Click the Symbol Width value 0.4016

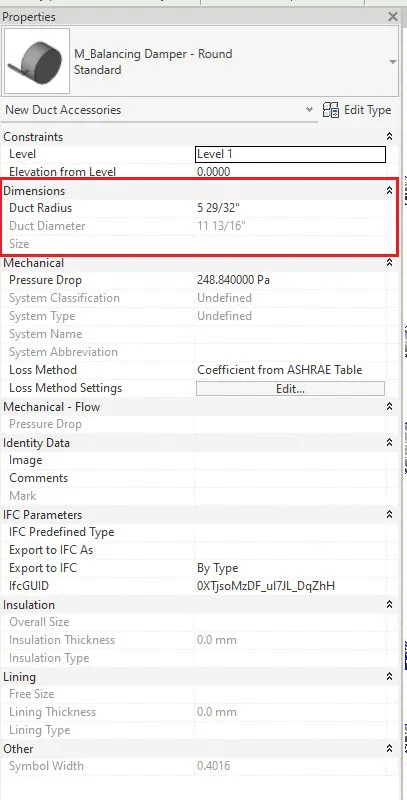point(213,766)
